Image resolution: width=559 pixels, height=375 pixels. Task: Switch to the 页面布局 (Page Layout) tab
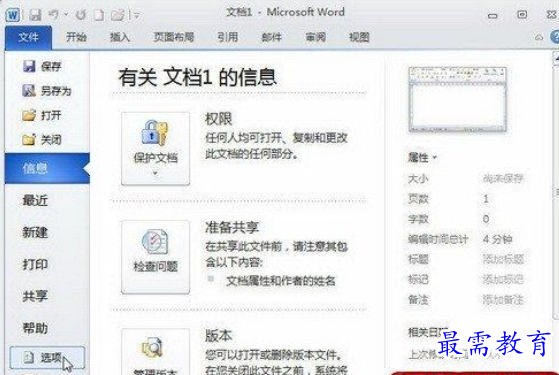coord(174,37)
